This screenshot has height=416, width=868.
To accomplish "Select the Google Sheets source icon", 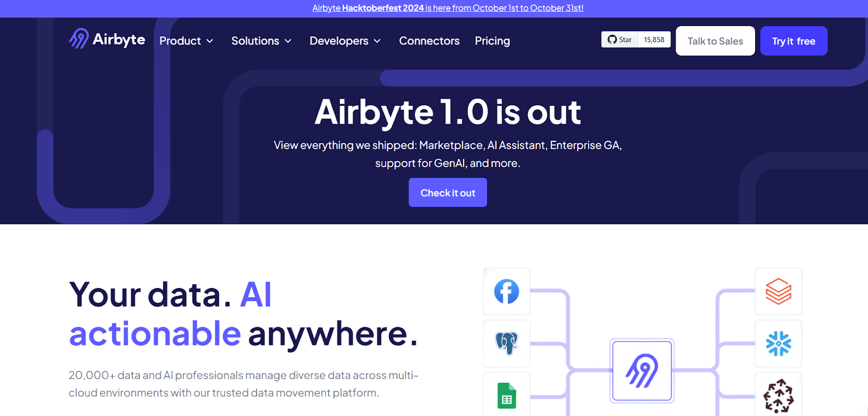I will pyautogui.click(x=507, y=394).
